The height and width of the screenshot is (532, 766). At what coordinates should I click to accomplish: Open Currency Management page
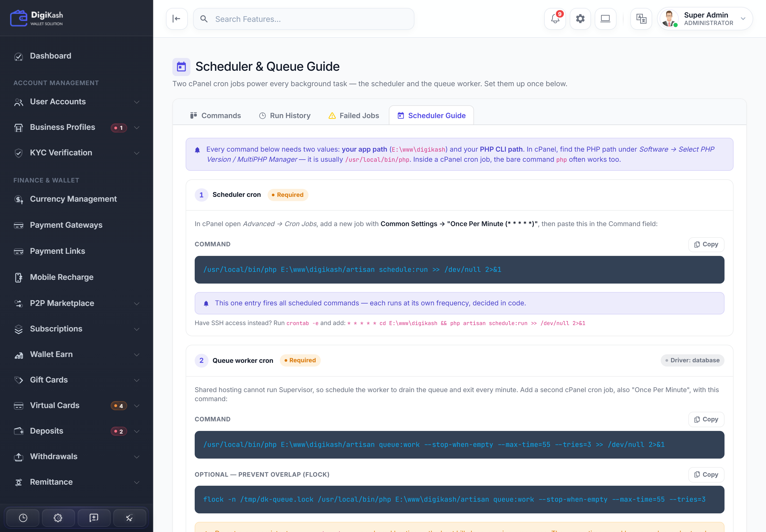(73, 199)
